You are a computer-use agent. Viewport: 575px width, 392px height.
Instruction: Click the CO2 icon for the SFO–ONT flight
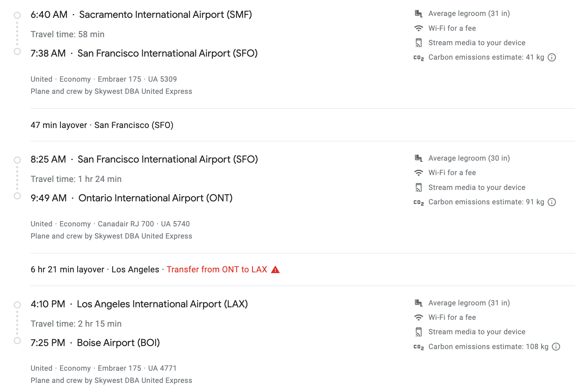(419, 202)
